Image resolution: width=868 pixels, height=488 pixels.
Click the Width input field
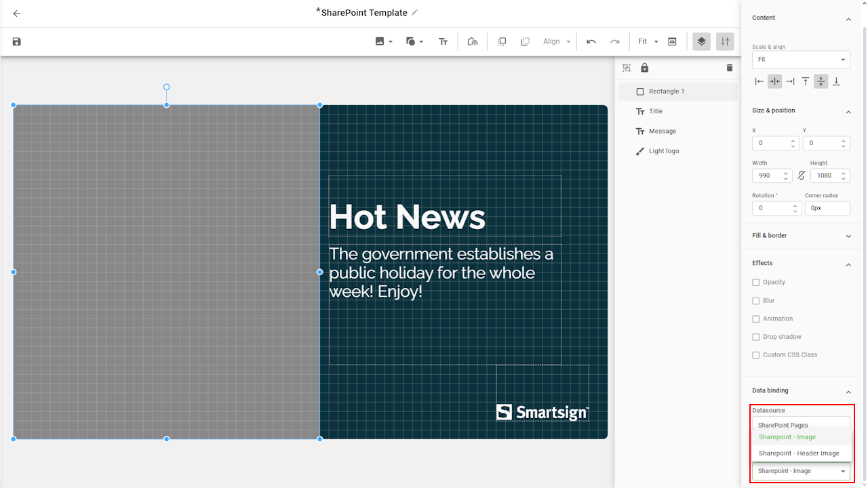[x=767, y=176]
